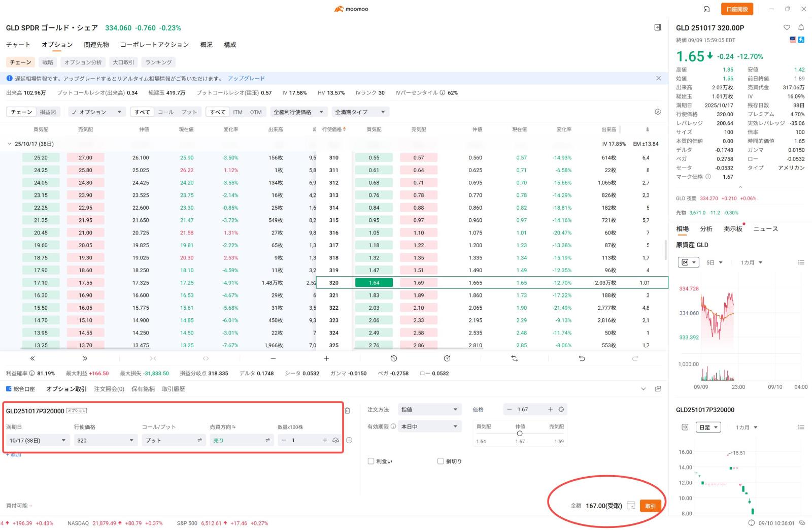Image resolution: width=812 pixels, height=530 pixels.
Task: Open the オプション分析 sub-tab
Action: [83, 62]
